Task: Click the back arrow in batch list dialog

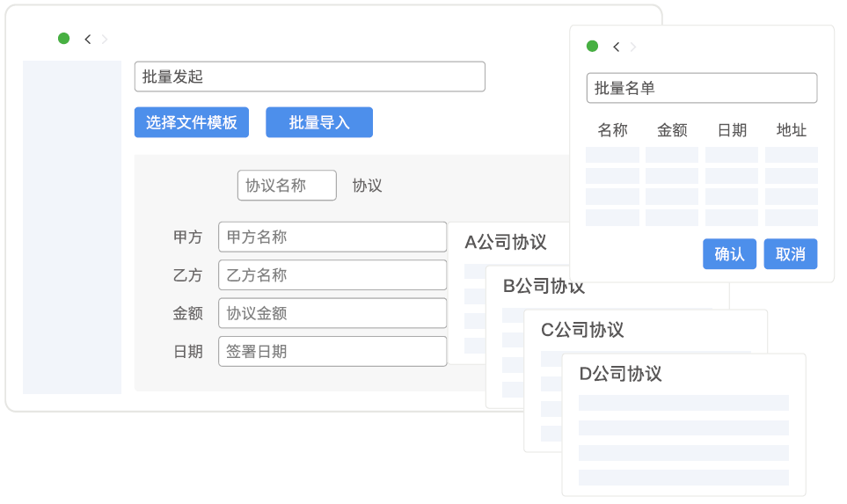Action: click(x=616, y=47)
